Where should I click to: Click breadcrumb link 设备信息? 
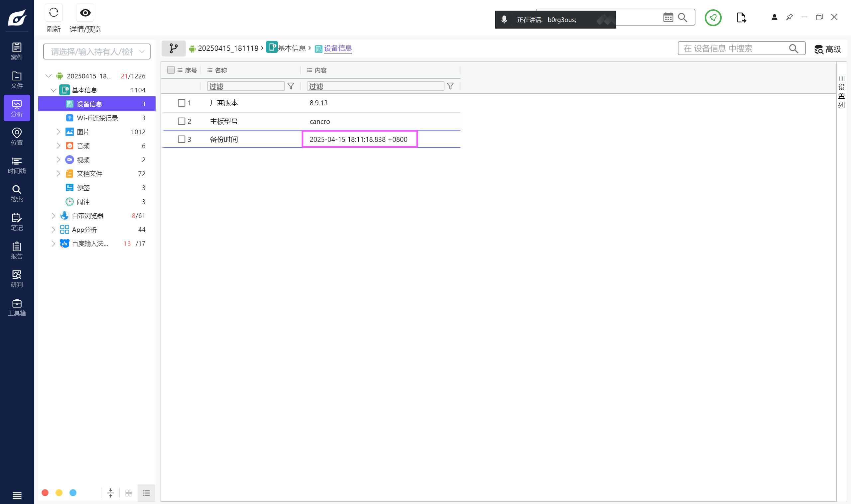[x=338, y=48]
